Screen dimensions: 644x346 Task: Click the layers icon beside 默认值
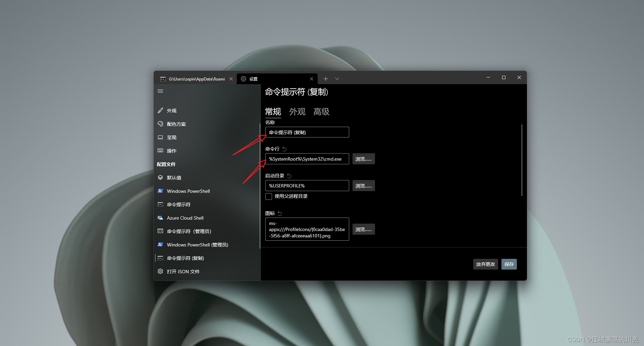point(160,178)
